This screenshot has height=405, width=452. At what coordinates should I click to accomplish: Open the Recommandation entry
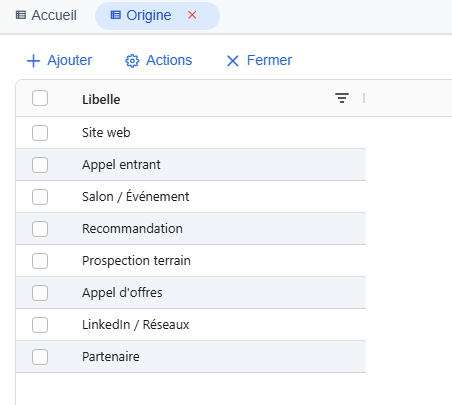point(132,229)
